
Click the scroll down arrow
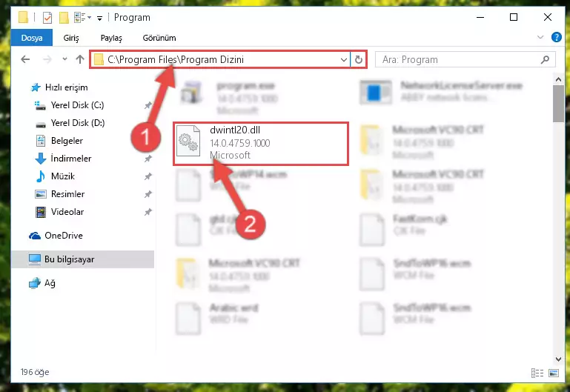[x=558, y=359]
